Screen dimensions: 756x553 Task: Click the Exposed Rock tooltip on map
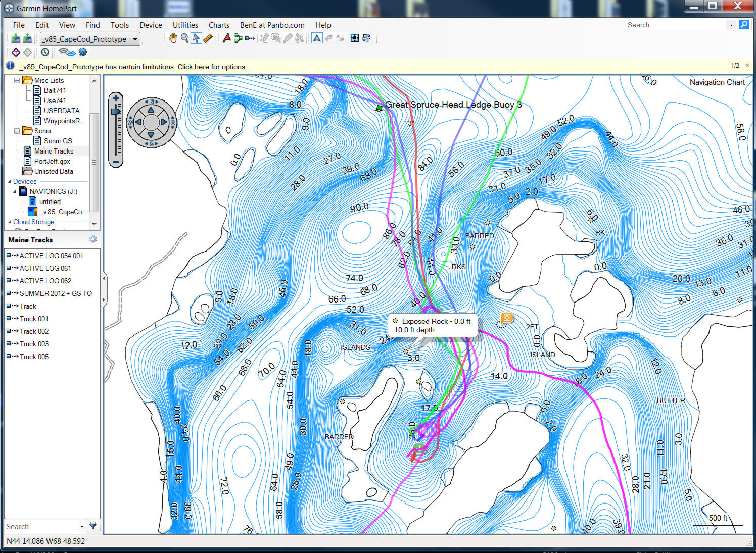coord(433,325)
